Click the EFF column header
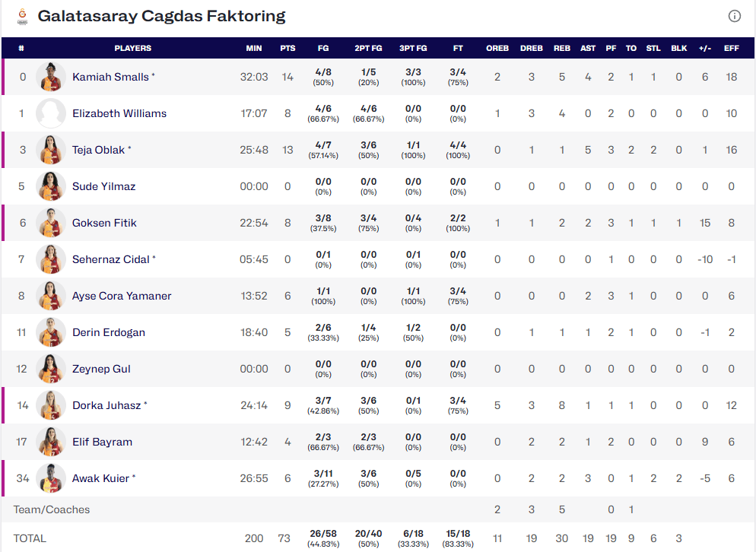The width and height of the screenshot is (756, 552). point(732,48)
